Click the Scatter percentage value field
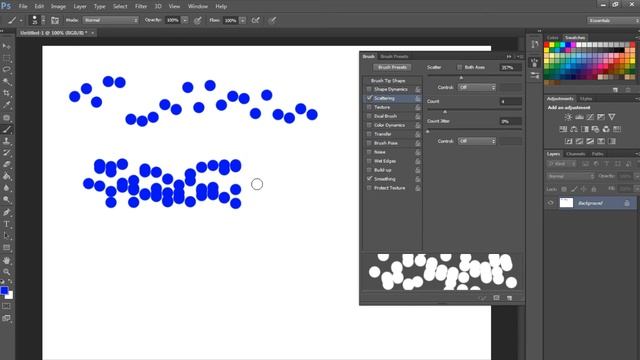The height and width of the screenshot is (360, 640). 511,67
